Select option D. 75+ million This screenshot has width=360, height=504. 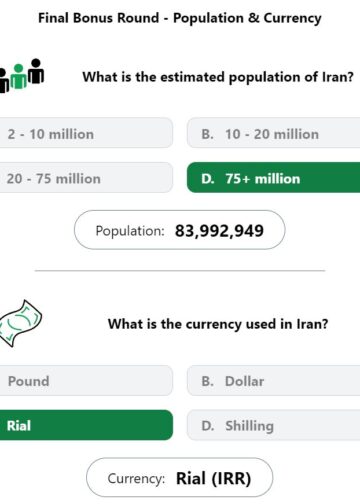coord(273,177)
